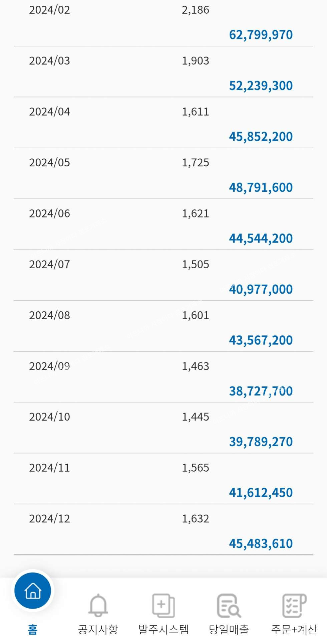Open the 45,483,610 December total

(x=261, y=544)
